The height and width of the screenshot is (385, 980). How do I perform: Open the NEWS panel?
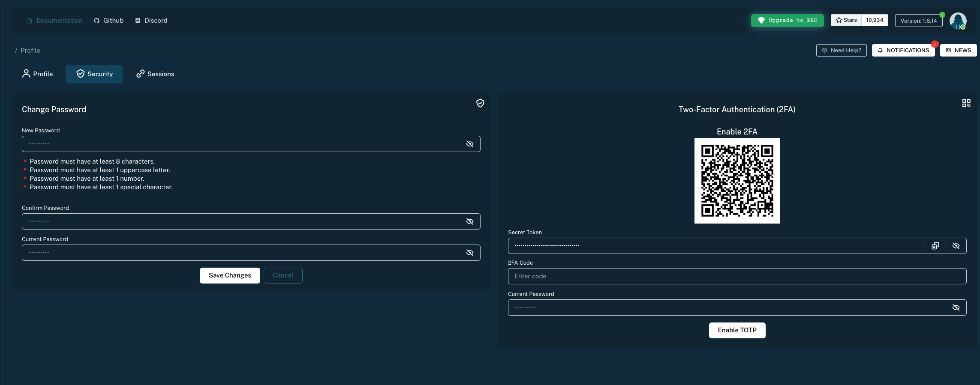[959, 50]
